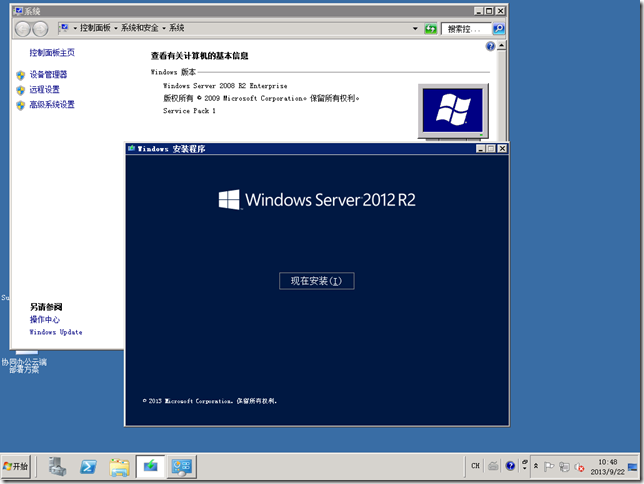Expand the arrow before 控制面板 breadcrumb

point(75,28)
